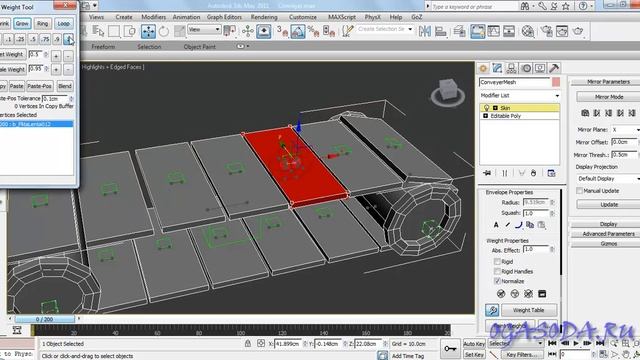Viewport: 640px width, 360px height.
Task: Toggle the Auto Key button
Action: click(474, 344)
